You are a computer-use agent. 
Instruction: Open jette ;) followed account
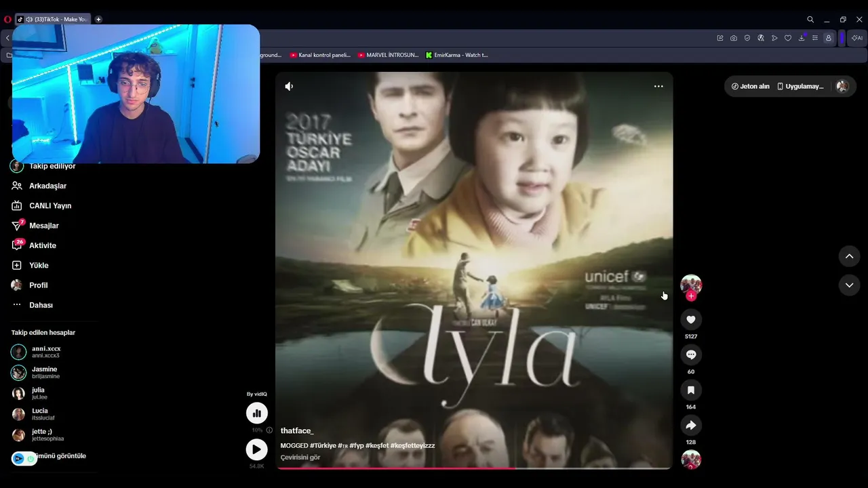point(38,435)
